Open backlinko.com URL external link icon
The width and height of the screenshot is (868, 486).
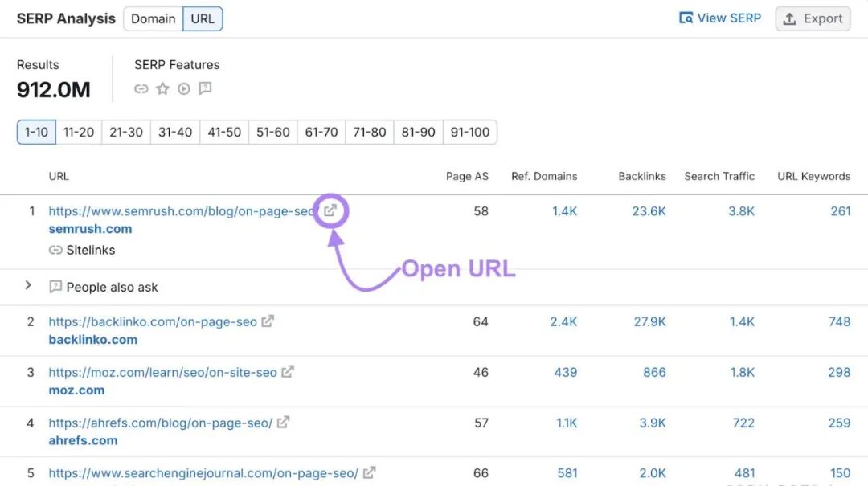tap(268, 321)
